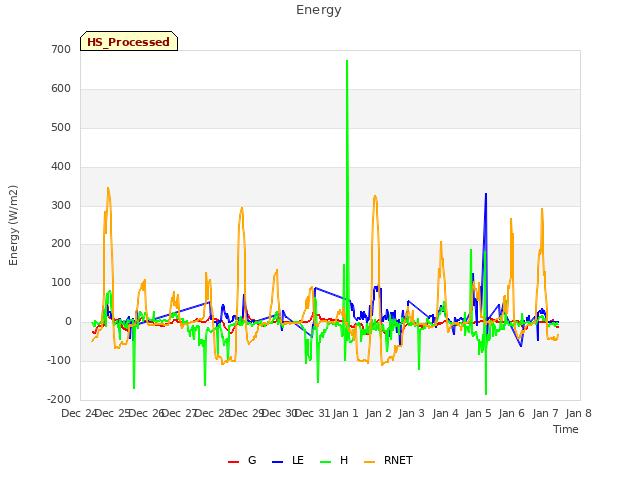Click the Energy (W/m2) y-axis title

[x=13, y=225]
